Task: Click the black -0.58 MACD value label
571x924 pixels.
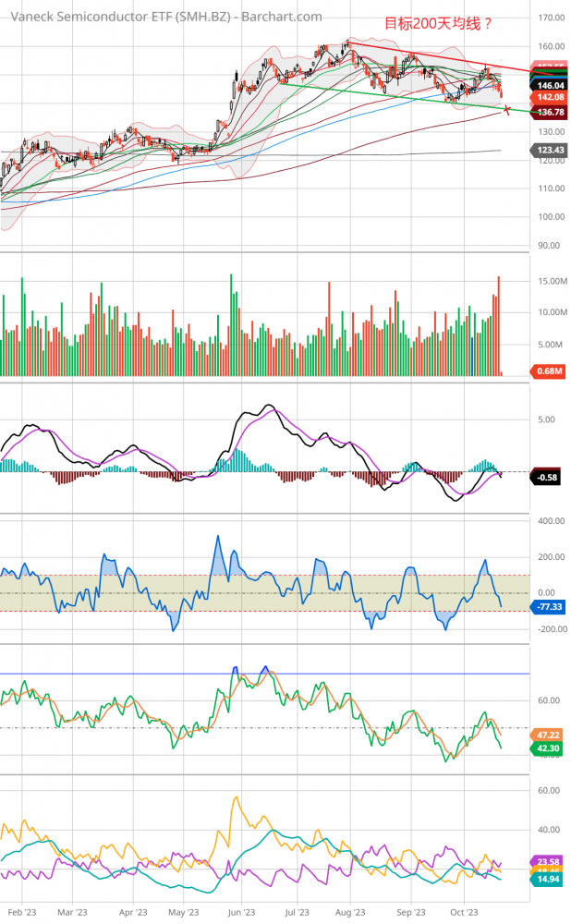Action: [x=546, y=477]
